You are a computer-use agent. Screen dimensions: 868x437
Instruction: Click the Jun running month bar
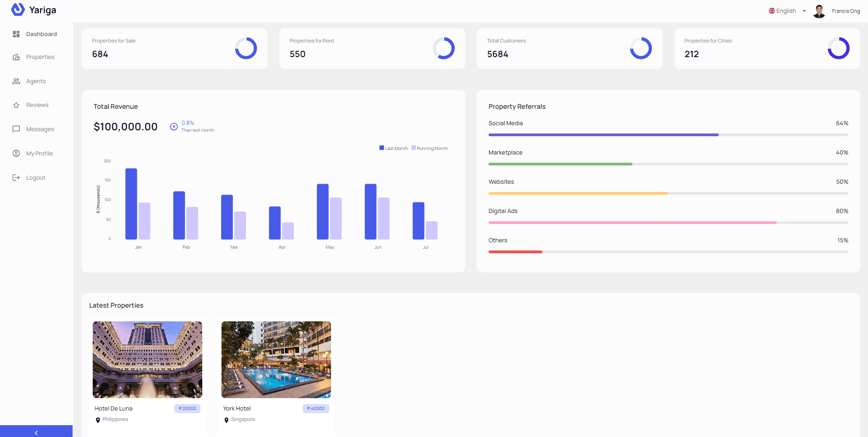pos(384,218)
